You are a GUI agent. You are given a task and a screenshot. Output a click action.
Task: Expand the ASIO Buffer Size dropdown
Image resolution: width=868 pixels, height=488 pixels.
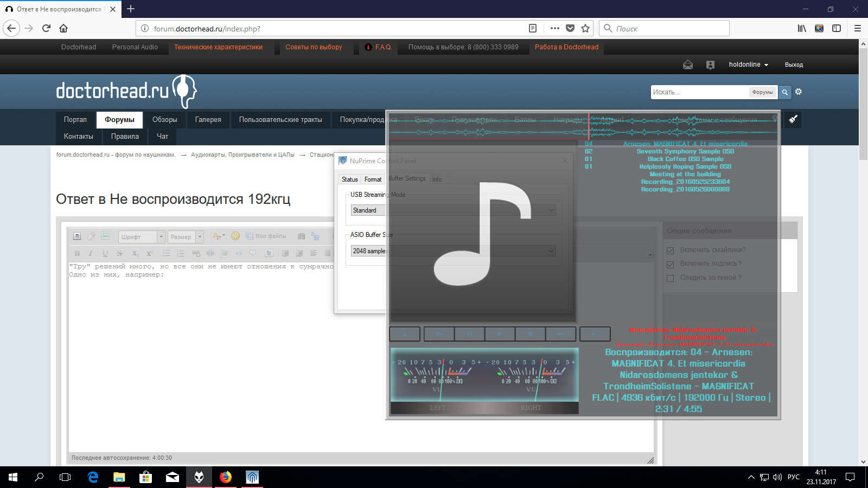coord(453,251)
